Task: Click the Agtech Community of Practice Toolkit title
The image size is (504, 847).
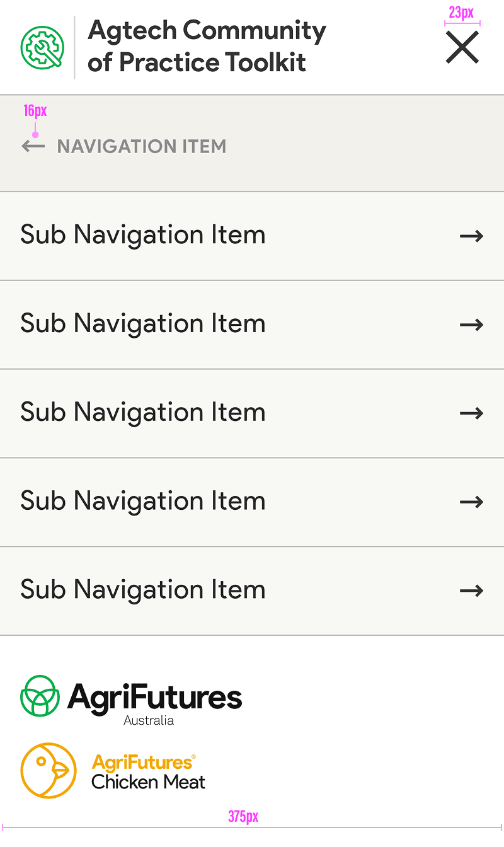Action: pos(207,47)
